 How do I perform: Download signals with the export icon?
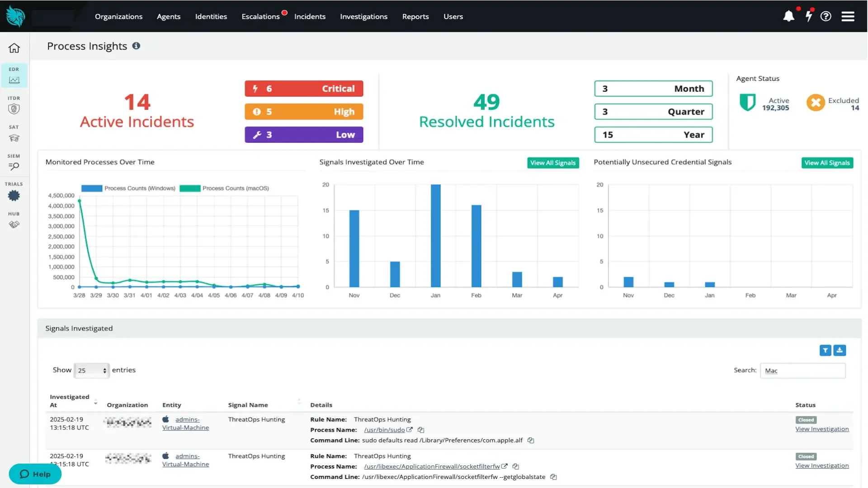click(840, 350)
